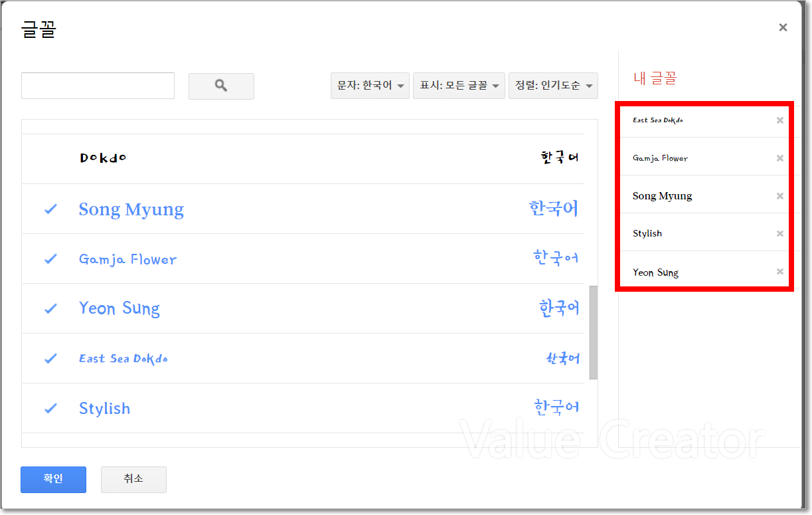Click Gamja Flower in 내 글꼴
This screenshot has width=812, height=515.
[660, 158]
